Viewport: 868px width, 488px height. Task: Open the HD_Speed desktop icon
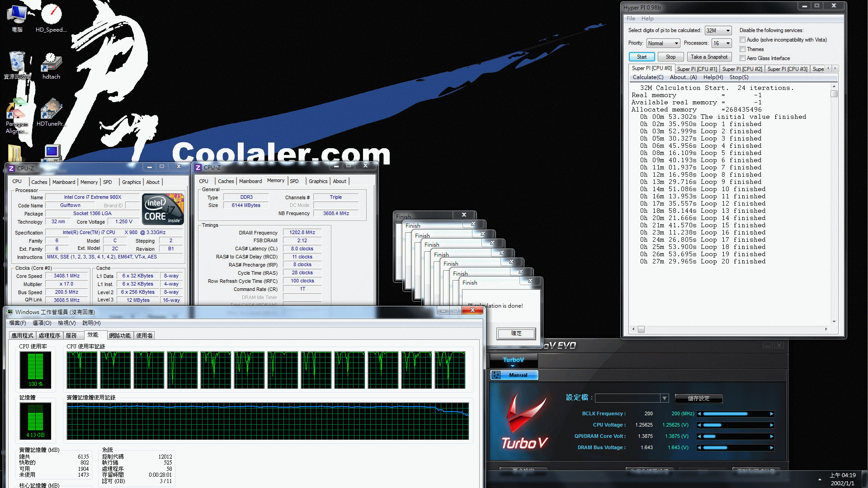point(51,18)
